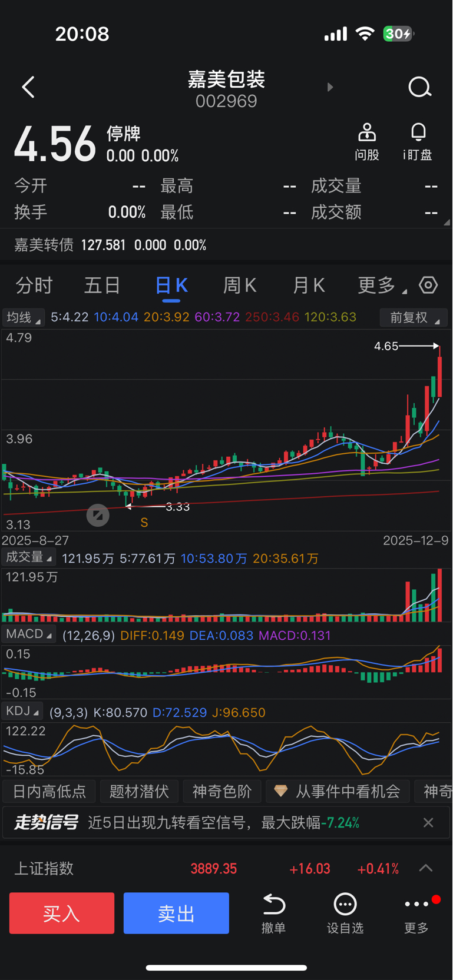Open the 问股 assistant icon
Viewport: 453px width, 980px height.
click(x=367, y=132)
